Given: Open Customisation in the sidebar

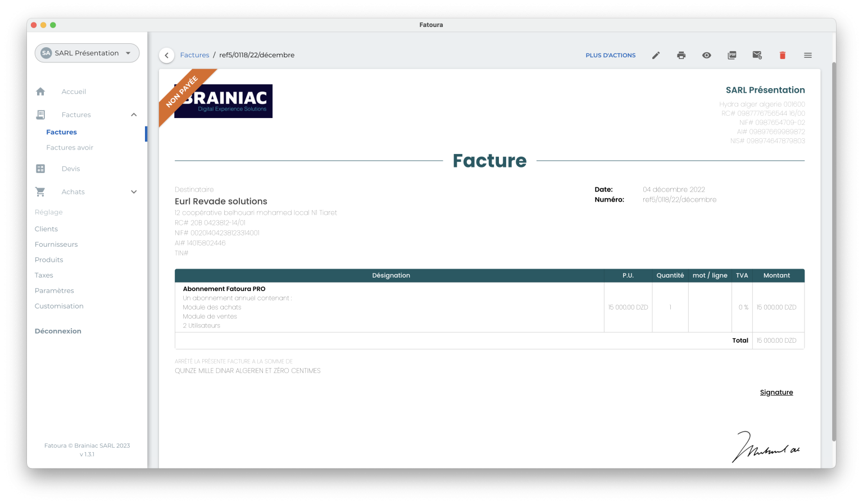Looking at the screenshot, I should click(x=59, y=306).
